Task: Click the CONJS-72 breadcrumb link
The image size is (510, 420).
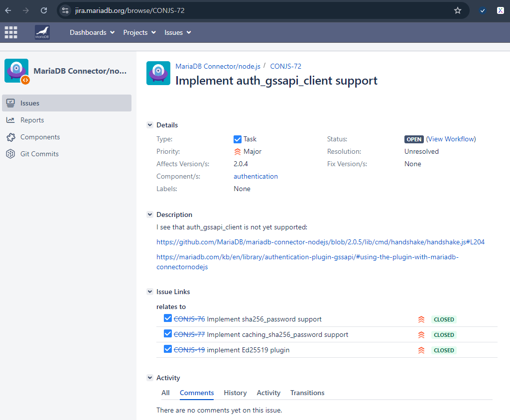Action: [x=285, y=66]
